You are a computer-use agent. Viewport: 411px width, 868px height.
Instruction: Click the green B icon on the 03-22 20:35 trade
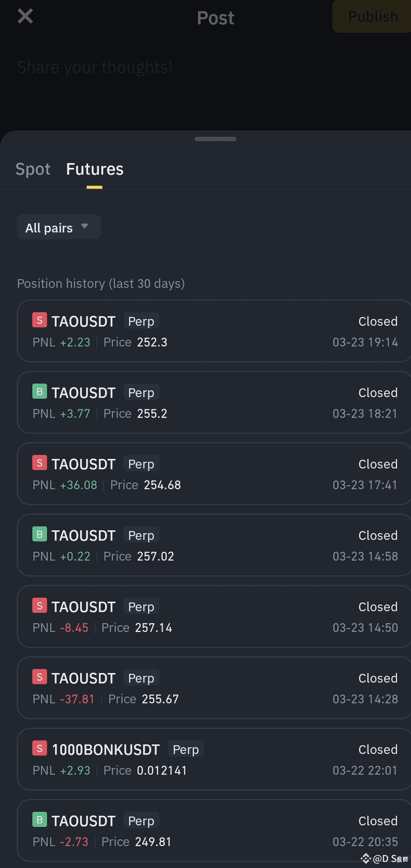[x=39, y=820]
